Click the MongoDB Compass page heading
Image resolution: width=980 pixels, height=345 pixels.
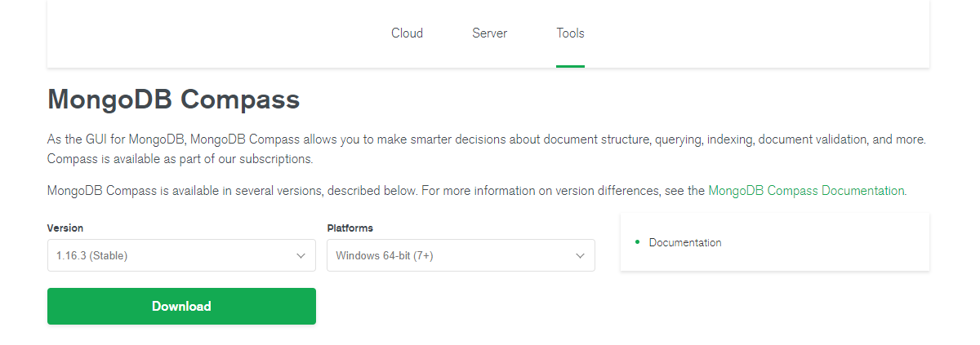point(174,100)
